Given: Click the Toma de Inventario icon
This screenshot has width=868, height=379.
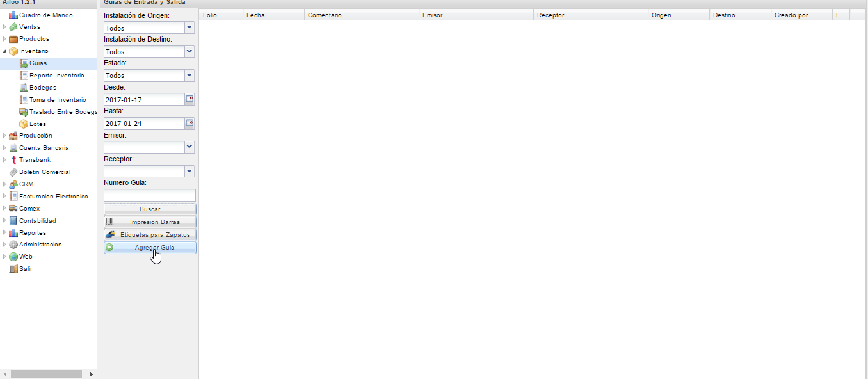Looking at the screenshot, I should (24, 100).
